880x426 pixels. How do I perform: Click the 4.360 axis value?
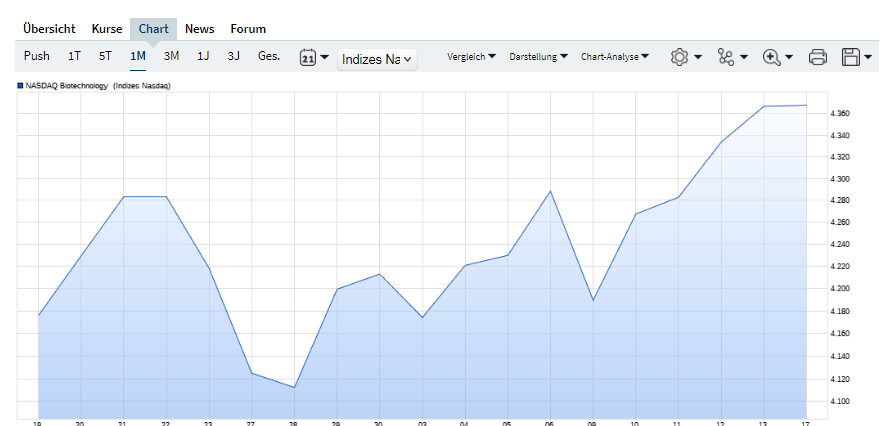[x=840, y=114]
